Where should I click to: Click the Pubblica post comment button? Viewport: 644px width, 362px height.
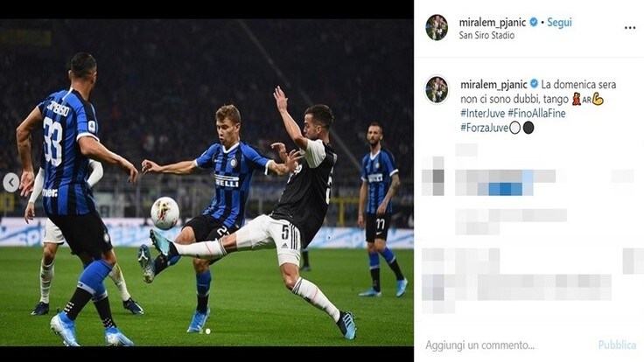point(617,345)
